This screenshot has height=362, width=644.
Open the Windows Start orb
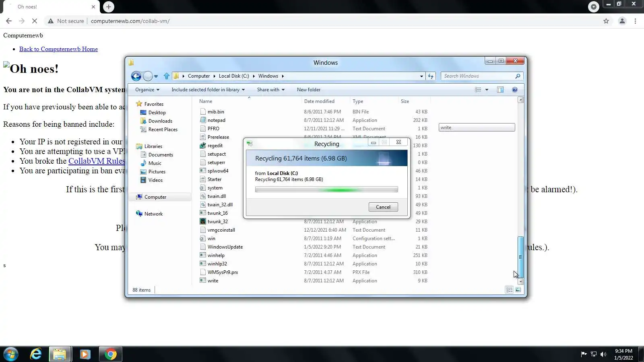(11, 354)
